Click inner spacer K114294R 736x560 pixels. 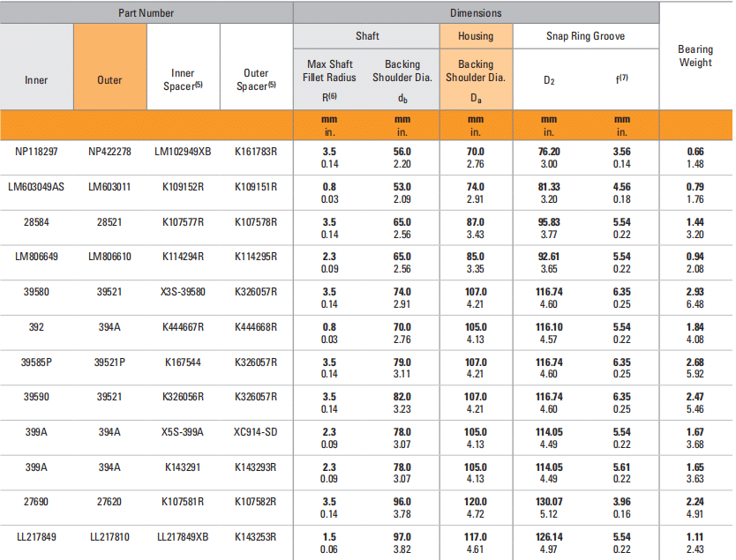tap(183, 257)
